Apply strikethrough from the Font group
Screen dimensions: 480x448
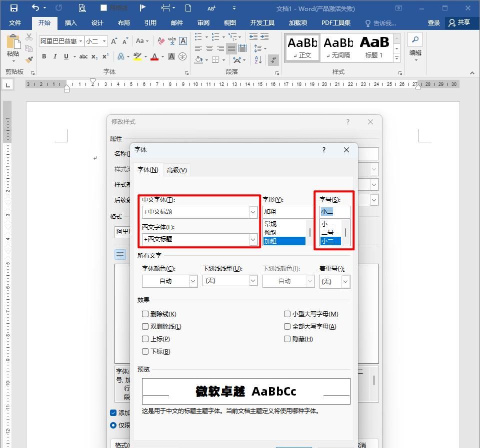(83, 56)
